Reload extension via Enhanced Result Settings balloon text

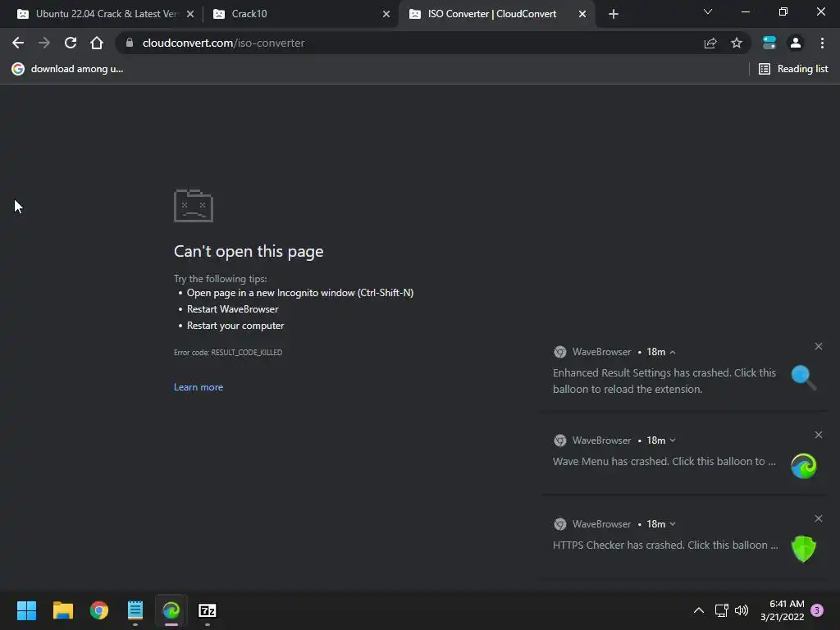tap(664, 381)
